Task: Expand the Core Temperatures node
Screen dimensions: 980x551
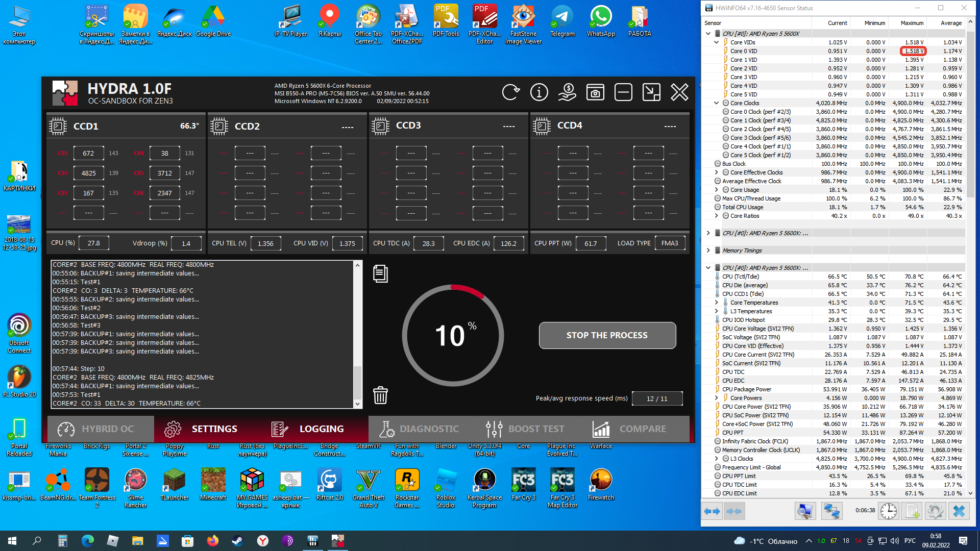Action: click(x=716, y=303)
